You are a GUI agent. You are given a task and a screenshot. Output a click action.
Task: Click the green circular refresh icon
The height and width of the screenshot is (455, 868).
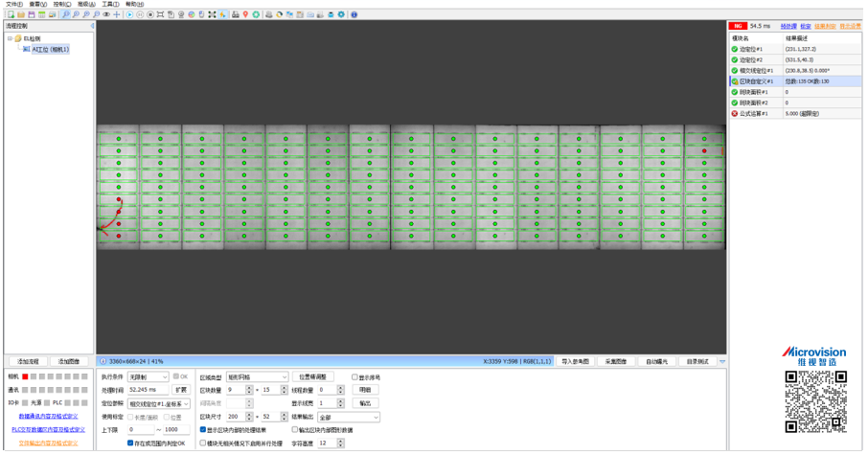pyautogui.click(x=256, y=14)
